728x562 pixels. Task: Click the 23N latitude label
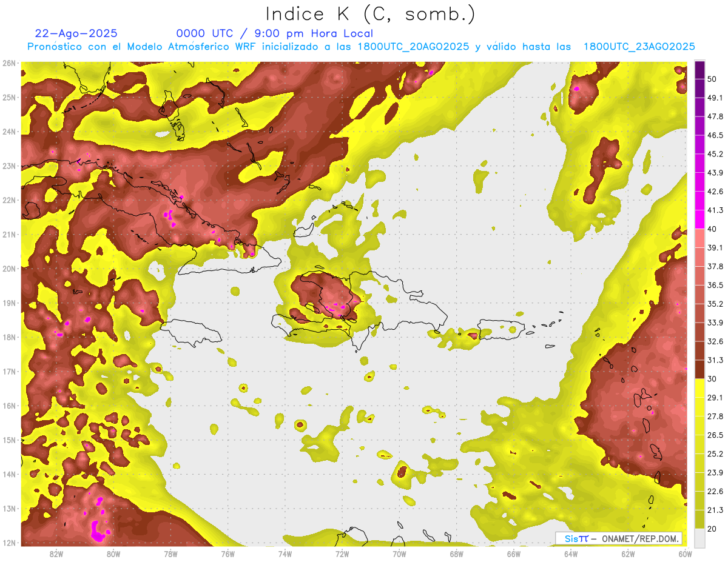coord(9,166)
